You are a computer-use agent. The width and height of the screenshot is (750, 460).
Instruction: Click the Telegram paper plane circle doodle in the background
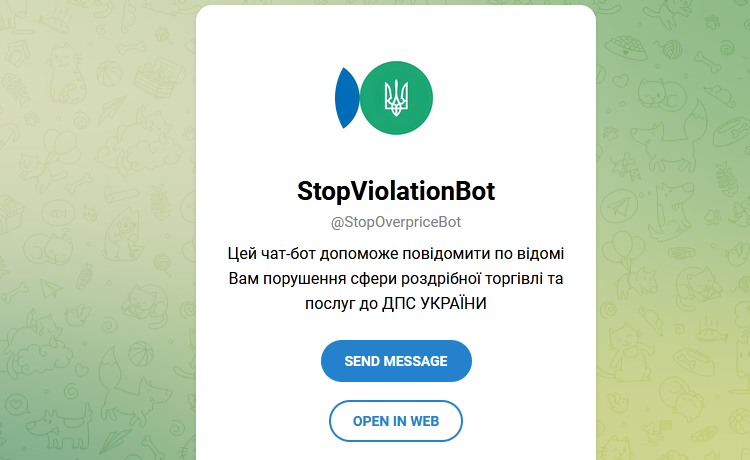(619, 207)
